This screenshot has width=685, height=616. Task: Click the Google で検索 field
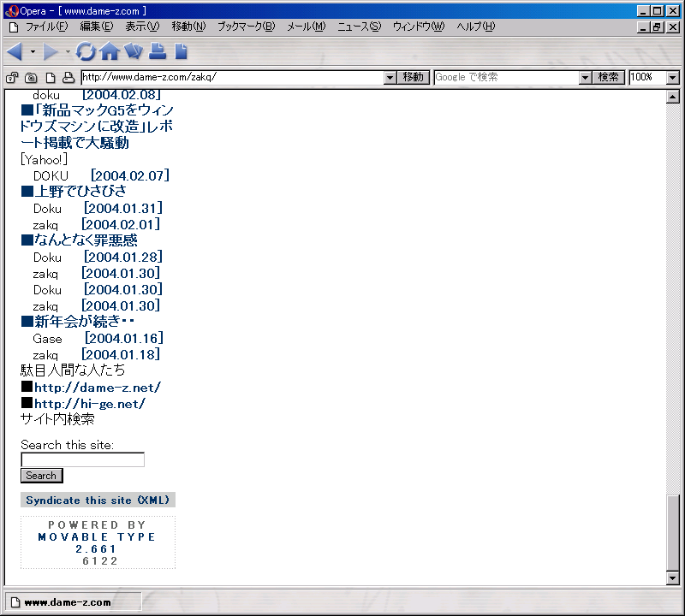click(x=507, y=78)
